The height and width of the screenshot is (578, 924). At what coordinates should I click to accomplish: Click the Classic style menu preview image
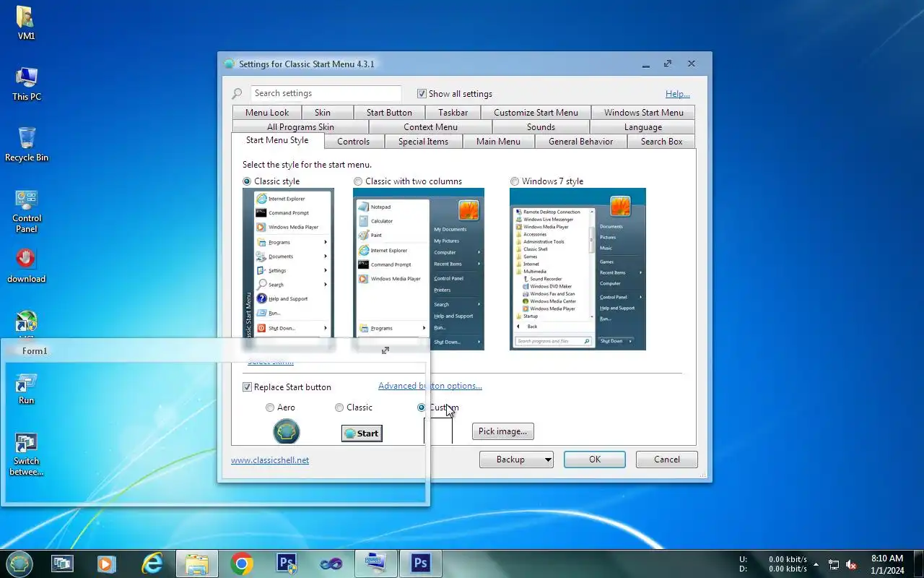click(288, 264)
